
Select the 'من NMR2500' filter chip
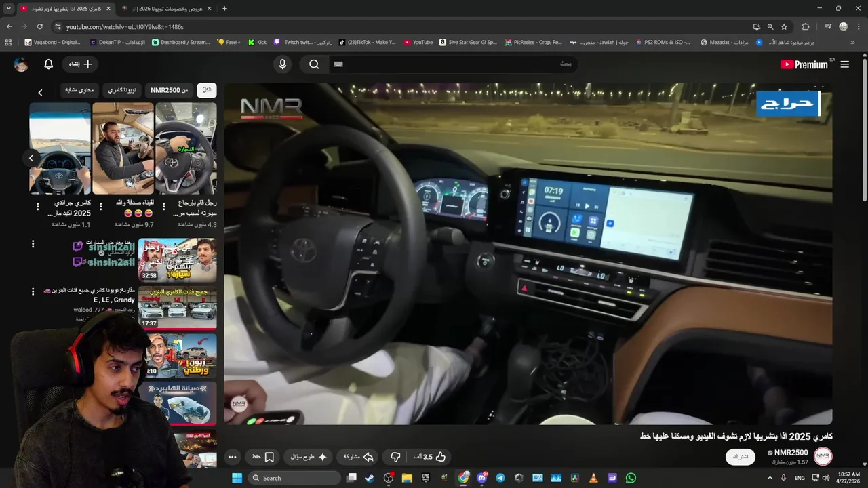(x=169, y=90)
